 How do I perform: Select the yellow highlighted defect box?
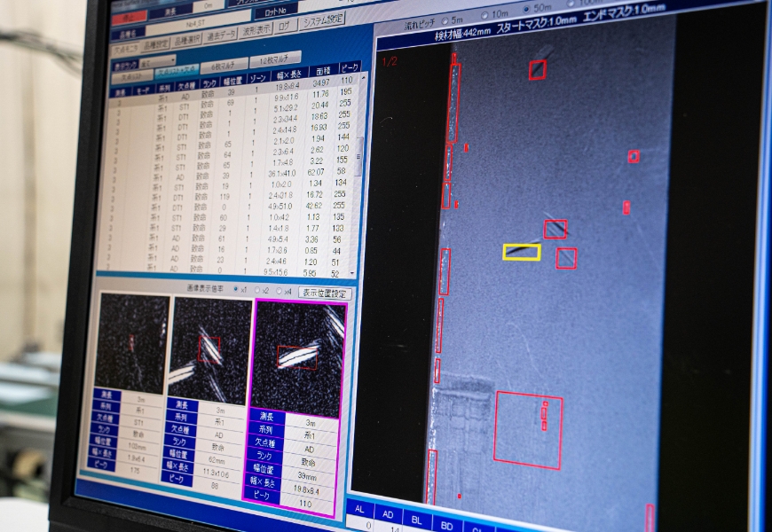tap(522, 252)
